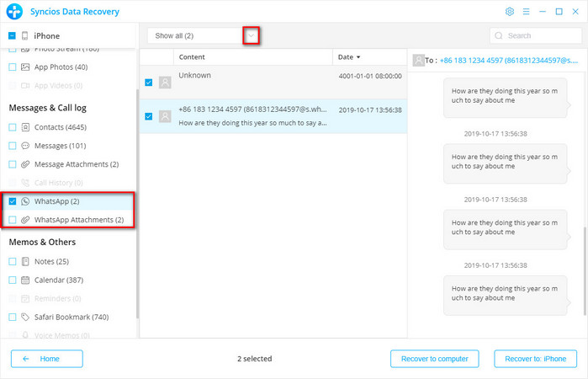The height and width of the screenshot is (379, 588).
Task: Click the Contacts address book icon
Action: (25, 127)
